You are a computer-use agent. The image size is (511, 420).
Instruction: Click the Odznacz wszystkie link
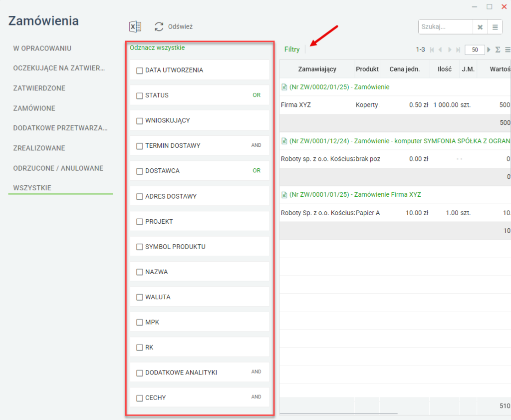(x=157, y=47)
